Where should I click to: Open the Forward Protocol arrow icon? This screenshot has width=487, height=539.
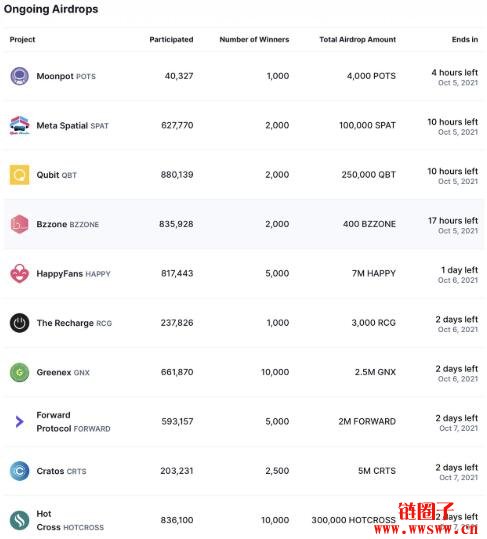20,421
